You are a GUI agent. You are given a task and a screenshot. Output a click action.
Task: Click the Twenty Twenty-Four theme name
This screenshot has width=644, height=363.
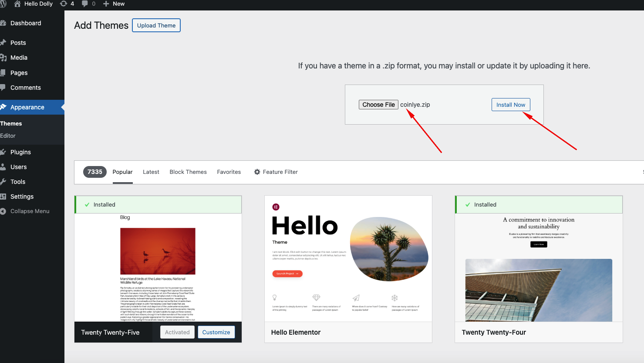click(x=494, y=332)
